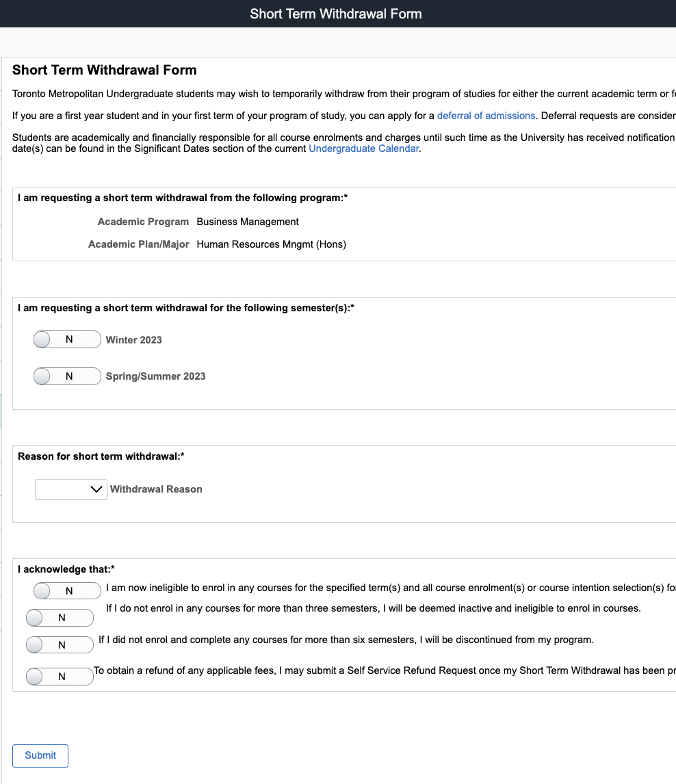Click the 'I acknowledge that' section heading
The image size is (676, 784).
point(66,569)
